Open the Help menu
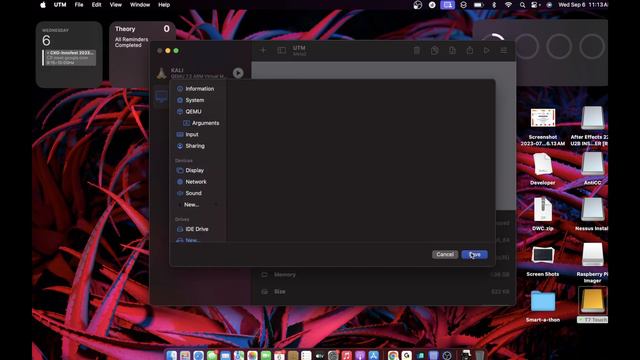640x360 pixels. point(164,5)
